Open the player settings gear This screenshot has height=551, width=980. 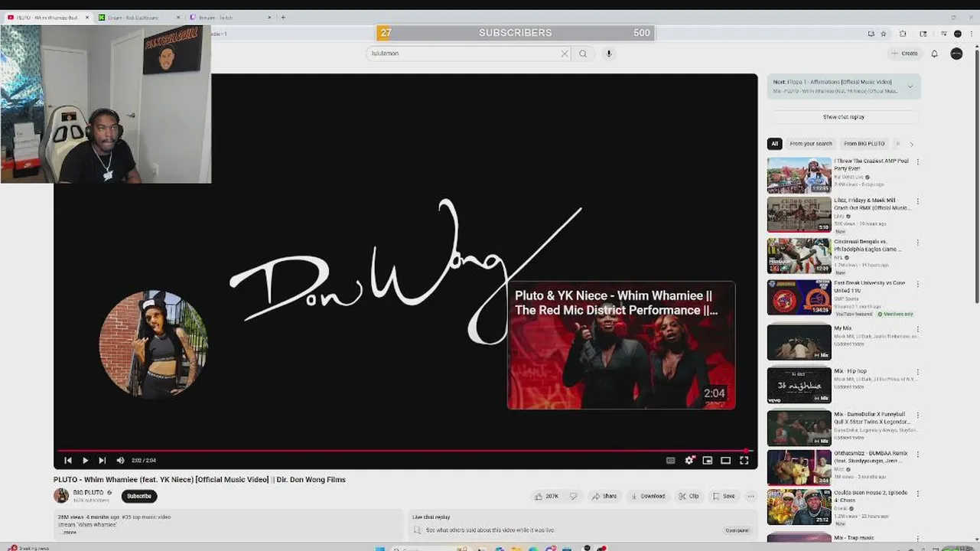(x=689, y=460)
